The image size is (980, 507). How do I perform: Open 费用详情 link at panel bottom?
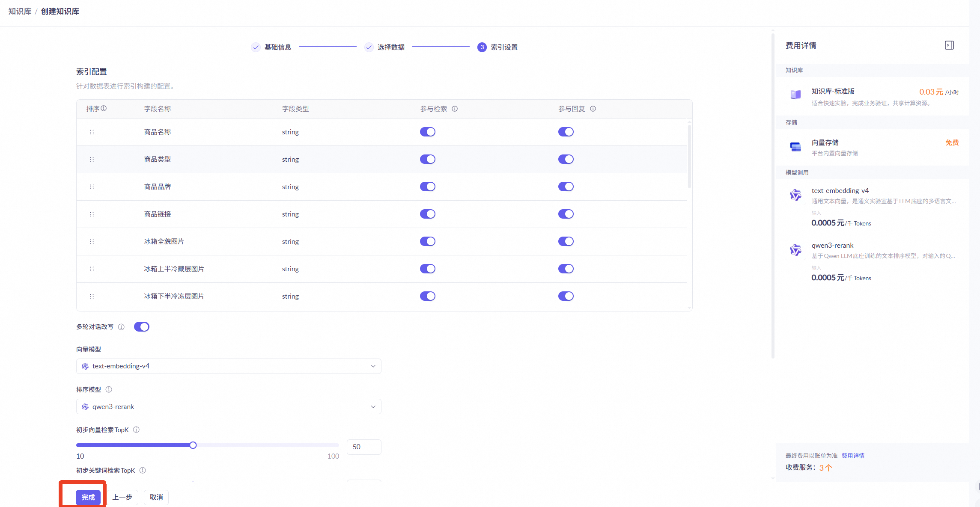click(853, 456)
